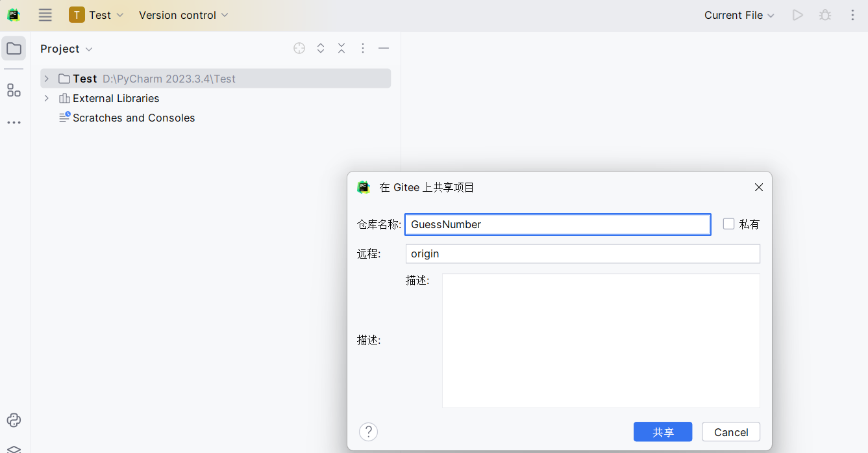868x453 pixels.
Task: Open the Current File run configuration dropdown
Action: tap(739, 15)
